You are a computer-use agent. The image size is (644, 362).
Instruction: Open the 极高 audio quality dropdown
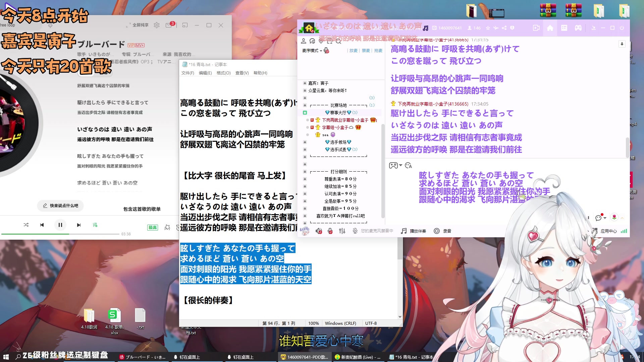tap(153, 227)
